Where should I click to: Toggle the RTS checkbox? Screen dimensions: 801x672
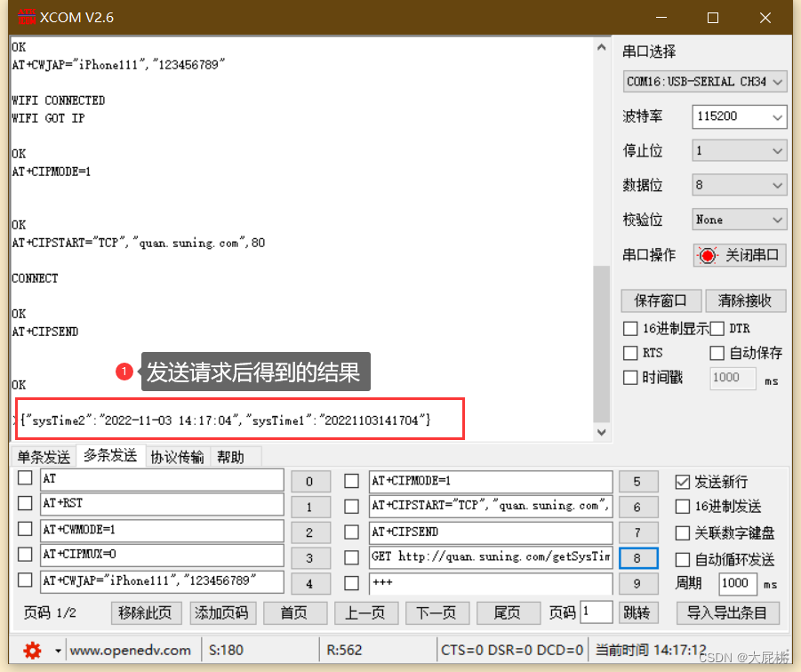tap(630, 353)
